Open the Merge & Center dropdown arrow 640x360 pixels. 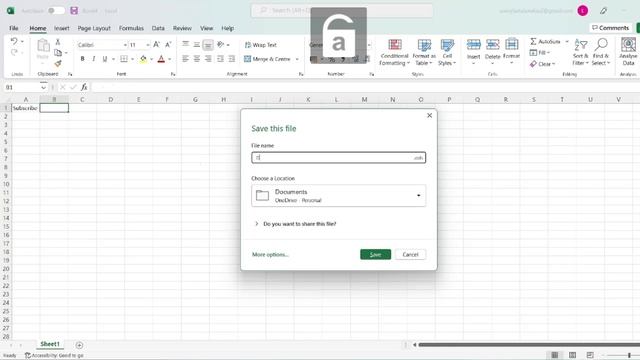click(297, 59)
